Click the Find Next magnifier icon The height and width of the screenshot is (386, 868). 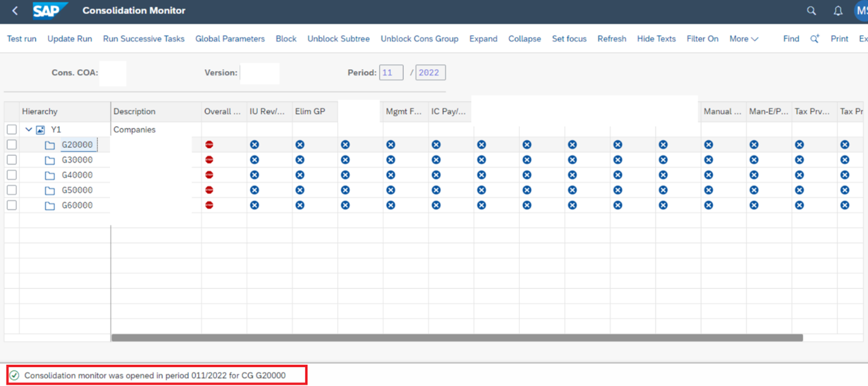(815, 39)
